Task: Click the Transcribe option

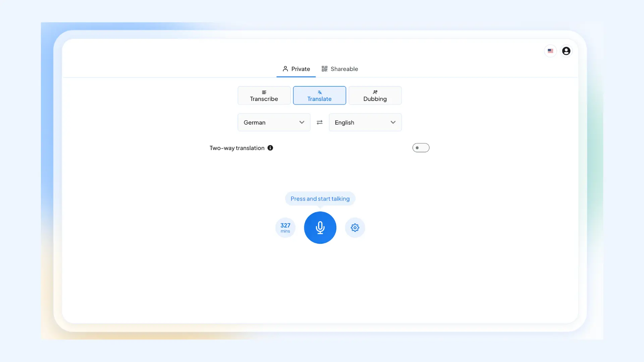Action: (x=264, y=96)
